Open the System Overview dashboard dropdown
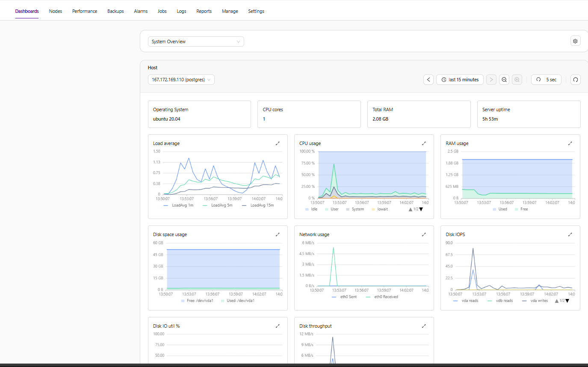This screenshot has height=367, width=588. (196, 41)
